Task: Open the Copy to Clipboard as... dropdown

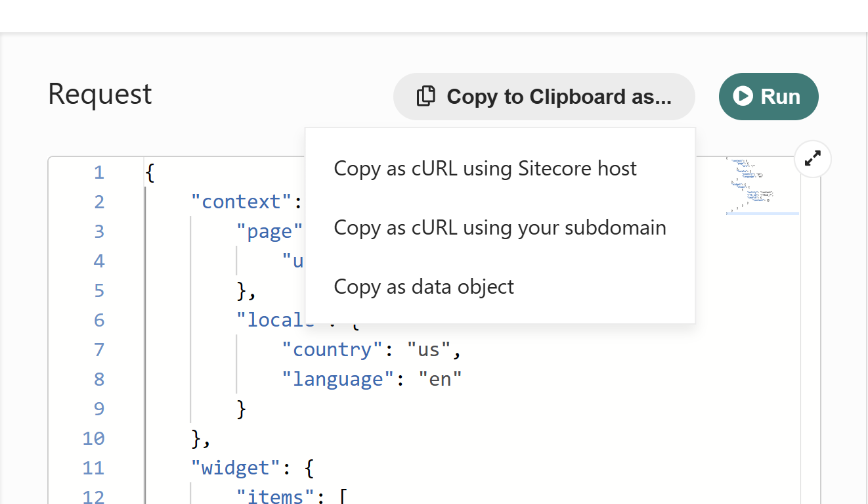Action: pos(544,97)
